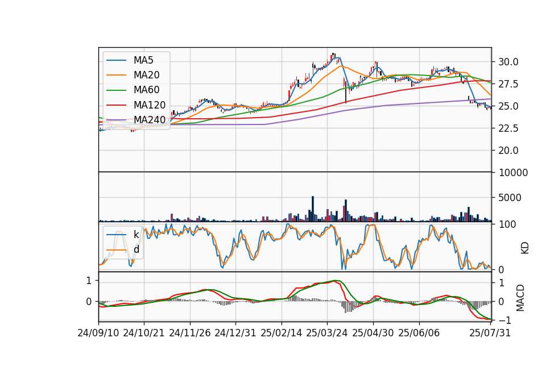Click the 22.5 price axis label
Screen dimensions: 546x392
[x=508, y=128]
